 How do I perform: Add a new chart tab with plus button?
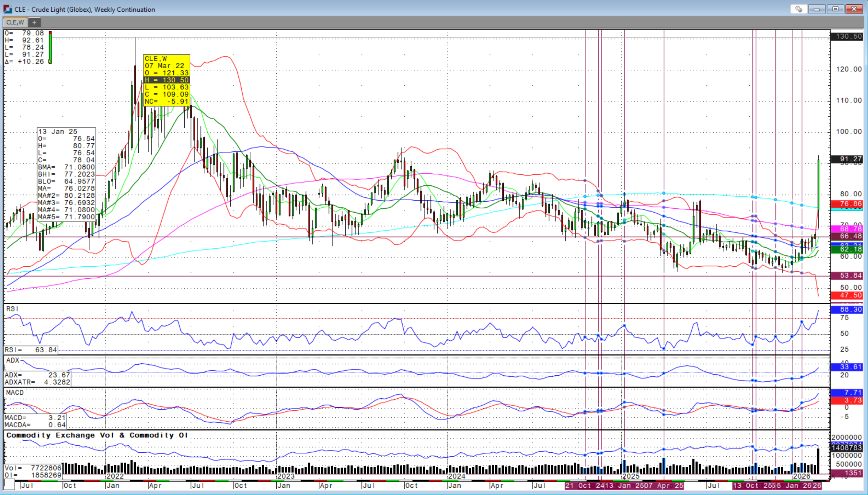pyautogui.click(x=34, y=23)
